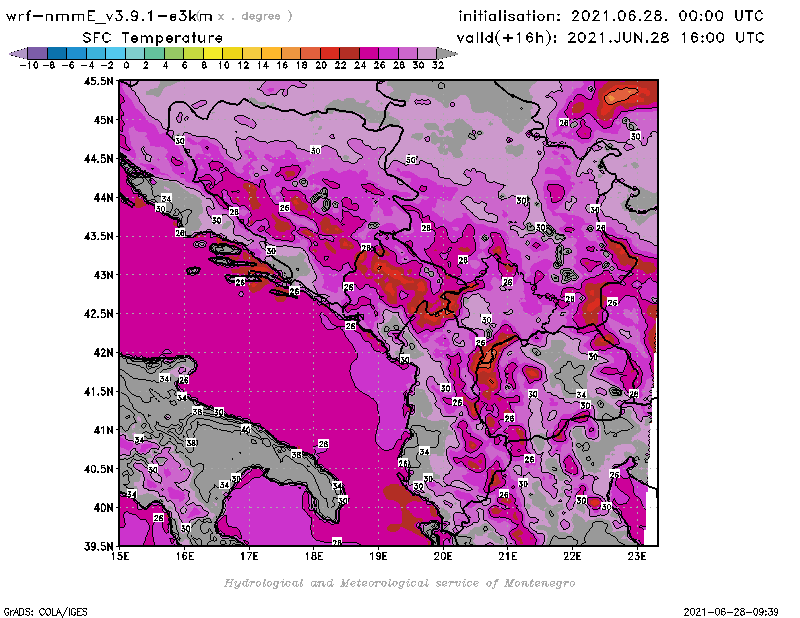Viewport: 800px width, 618px height.
Task: Choose the red legend swatch between 20 and 22
Action: (x=330, y=53)
